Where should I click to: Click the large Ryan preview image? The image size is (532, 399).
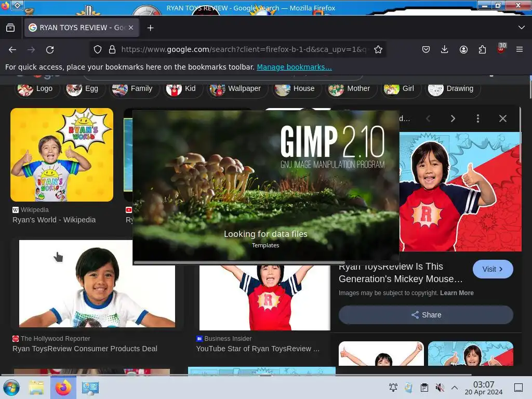click(460, 192)
